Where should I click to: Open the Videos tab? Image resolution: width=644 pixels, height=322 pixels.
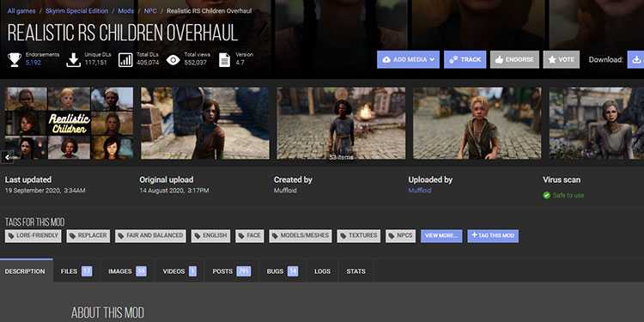[179, 271]
